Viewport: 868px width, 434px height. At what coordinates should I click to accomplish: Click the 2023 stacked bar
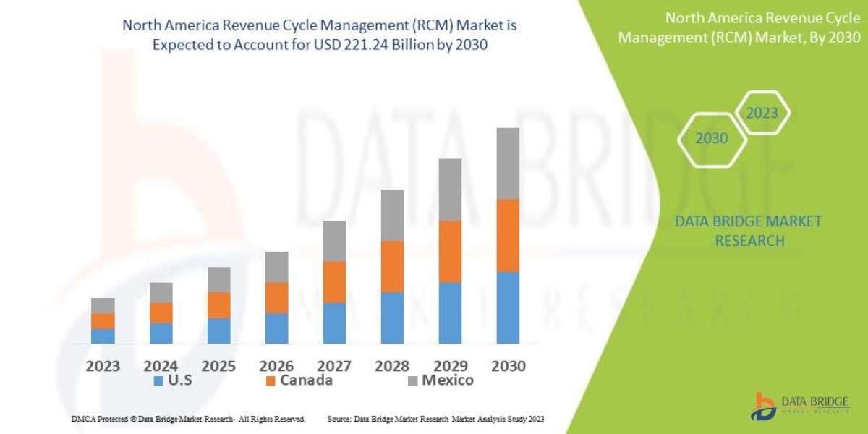(x=103, y=320)
